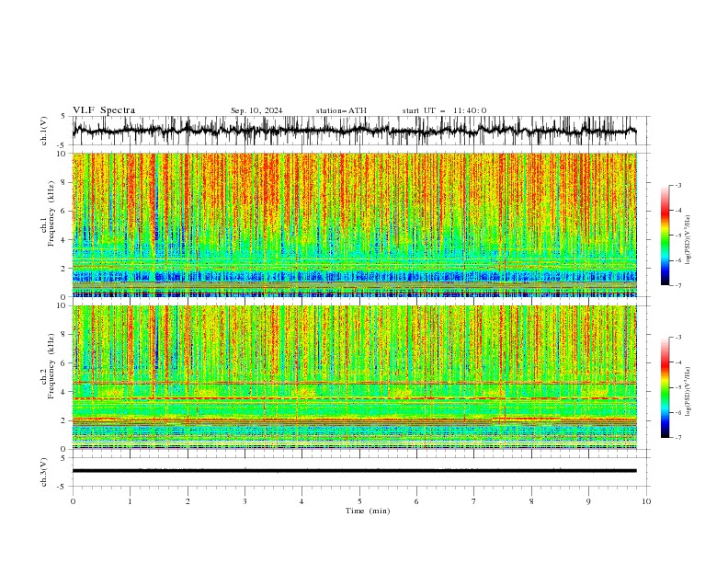Click time axis tick label "1" at the bottom

pyautogui.click(x=130, y=501)
